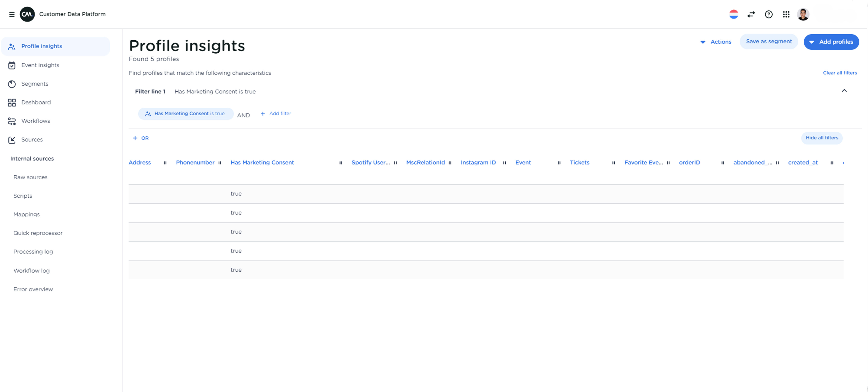The height and width of the screenshot is (392, 868).
Task: Toggle Hide all filters button
Action: (821, 138)
